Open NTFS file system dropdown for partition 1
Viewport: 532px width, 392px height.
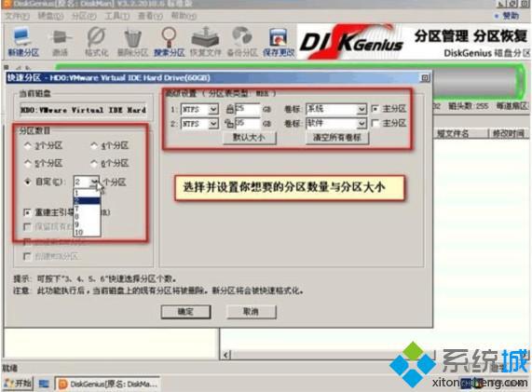point(213,109)
